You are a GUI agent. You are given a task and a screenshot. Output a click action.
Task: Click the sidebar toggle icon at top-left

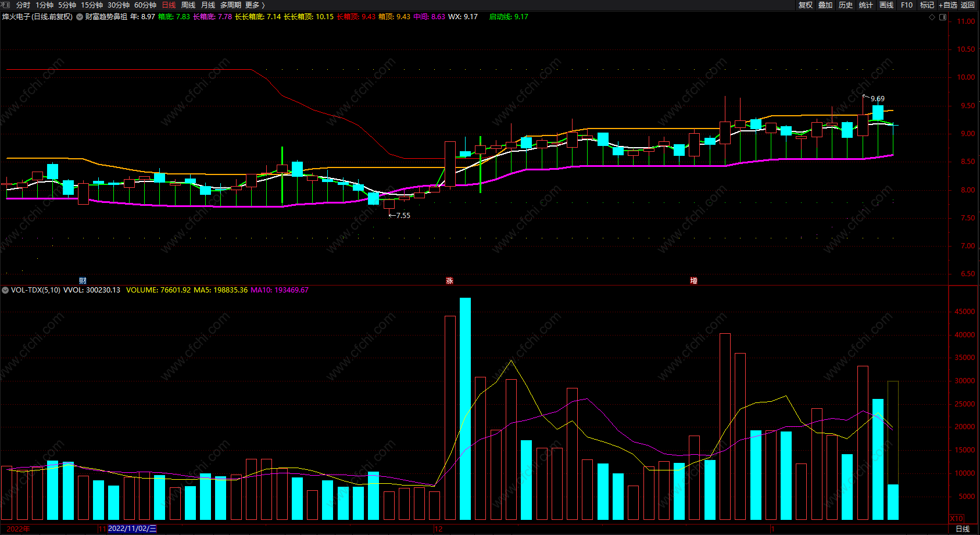coord(5,5)
